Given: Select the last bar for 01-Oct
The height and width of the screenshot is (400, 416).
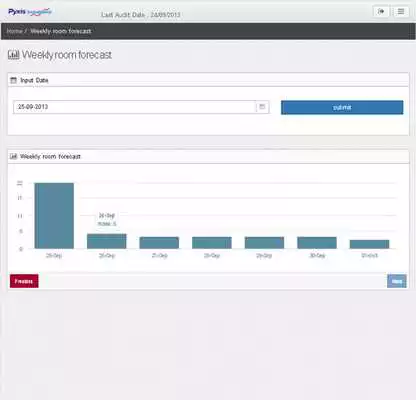Looking at the screenshot, I should click(369, 244).
